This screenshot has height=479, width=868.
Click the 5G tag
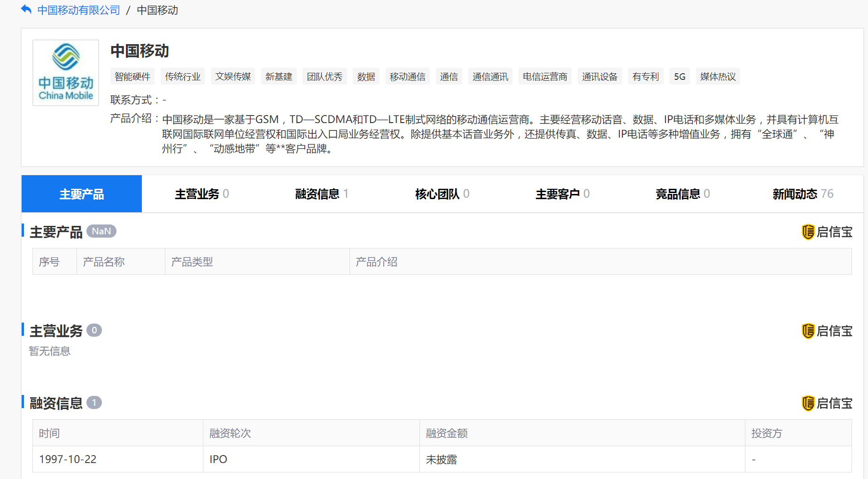click(680, 77)
